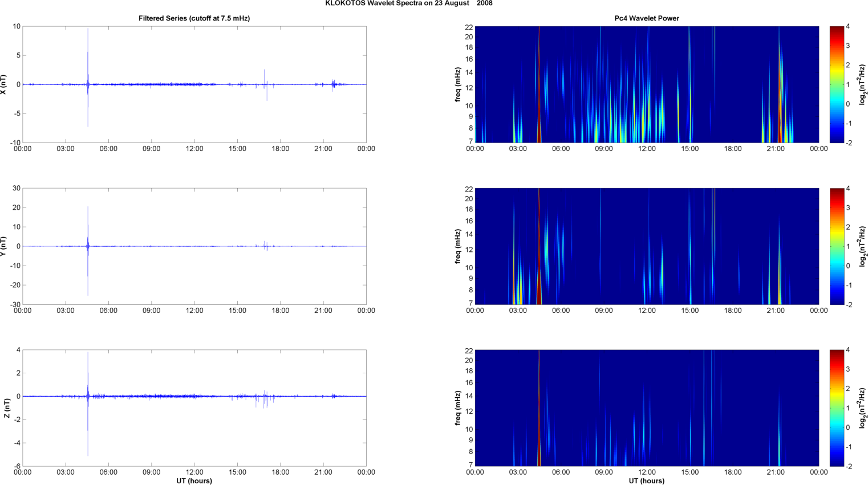
Task: Select the Filtered Series column title
Action: click(x=194, y=18)
